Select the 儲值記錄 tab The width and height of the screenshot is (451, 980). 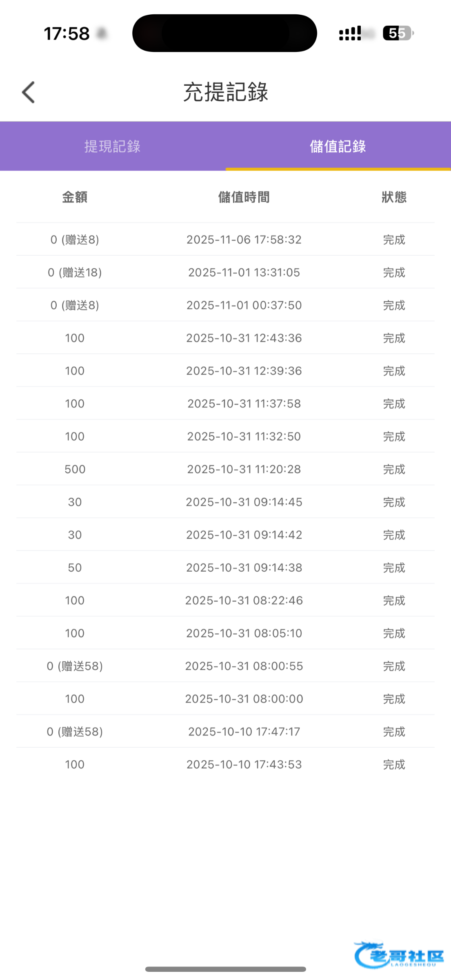pos(338,146)
